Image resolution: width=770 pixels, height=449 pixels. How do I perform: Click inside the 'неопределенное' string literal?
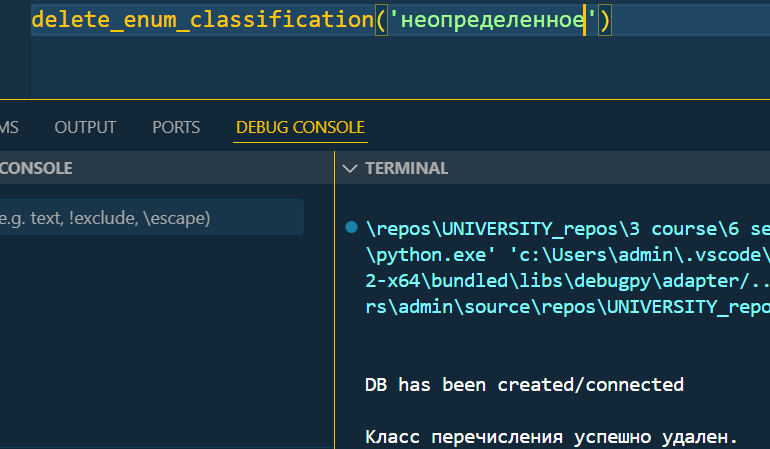coord(493,20)
